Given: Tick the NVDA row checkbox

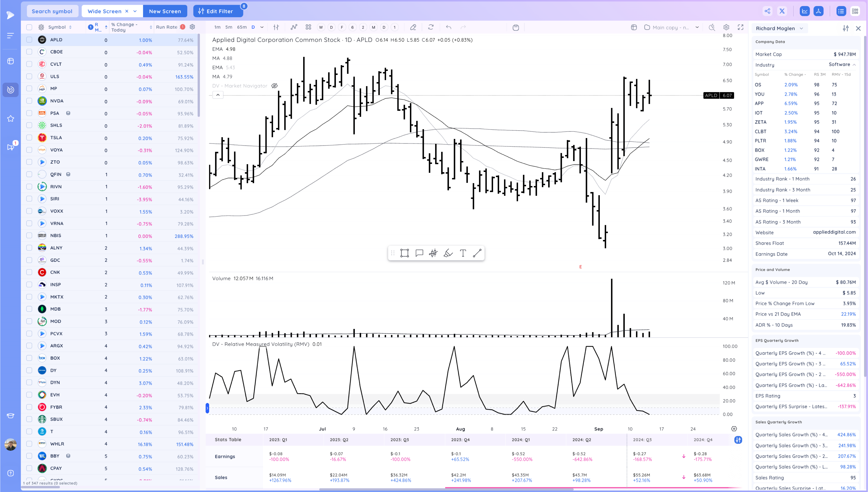Looking at the screenshot, I should coord(29,101).
